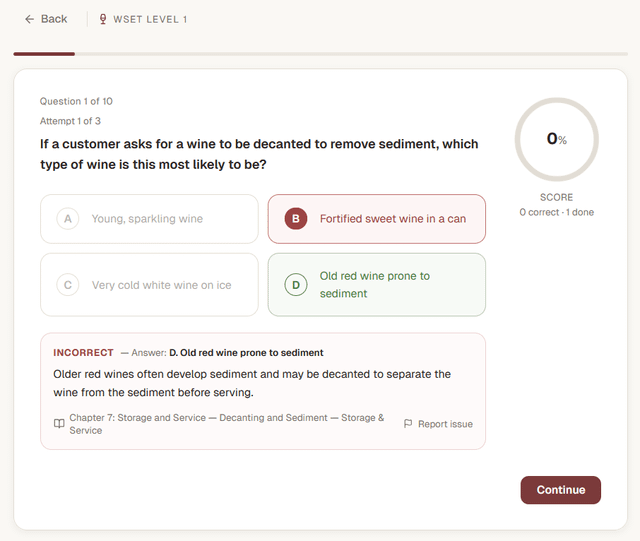Open the Report issue link
Image resolution: width=640 pixels, height=541 pixels.
coord(445,424)
